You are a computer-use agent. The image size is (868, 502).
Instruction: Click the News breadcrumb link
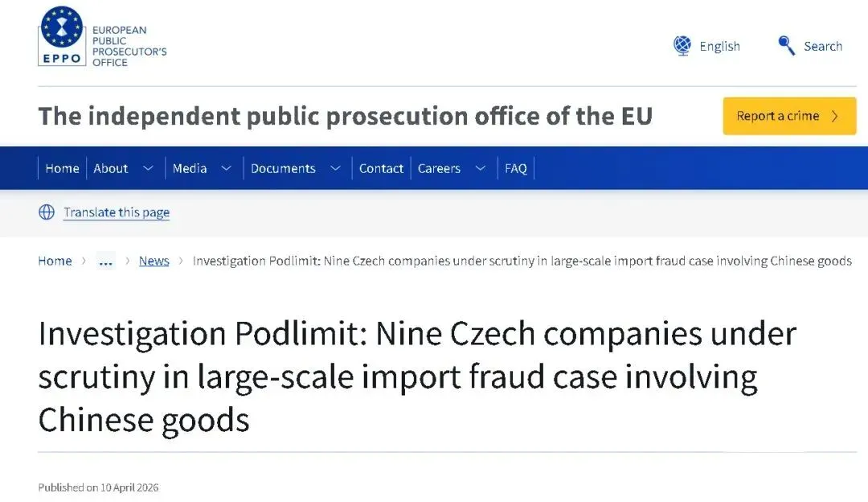pyautogui.click(x=154, y=261)
